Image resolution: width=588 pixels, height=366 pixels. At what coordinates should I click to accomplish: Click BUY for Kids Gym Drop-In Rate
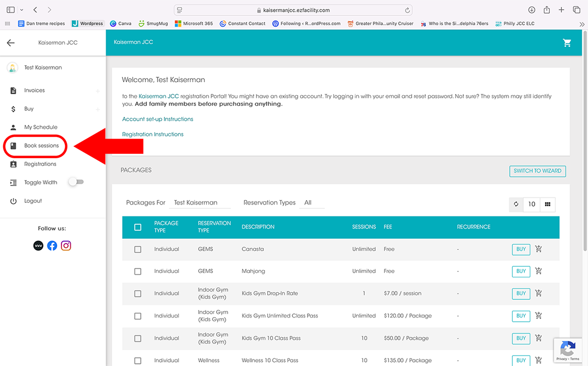[521, 294]
